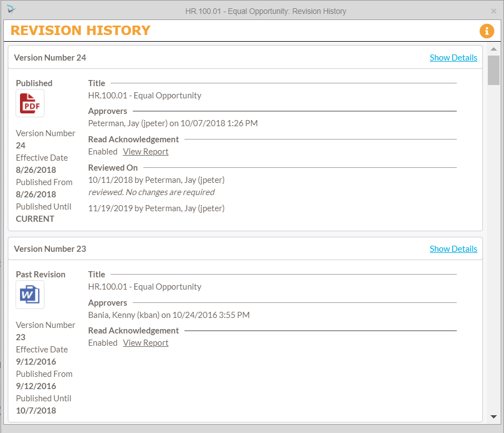Open the PDF file for Version 24
Viewport: 504px width, 433px height.
(x=30, y=103)
